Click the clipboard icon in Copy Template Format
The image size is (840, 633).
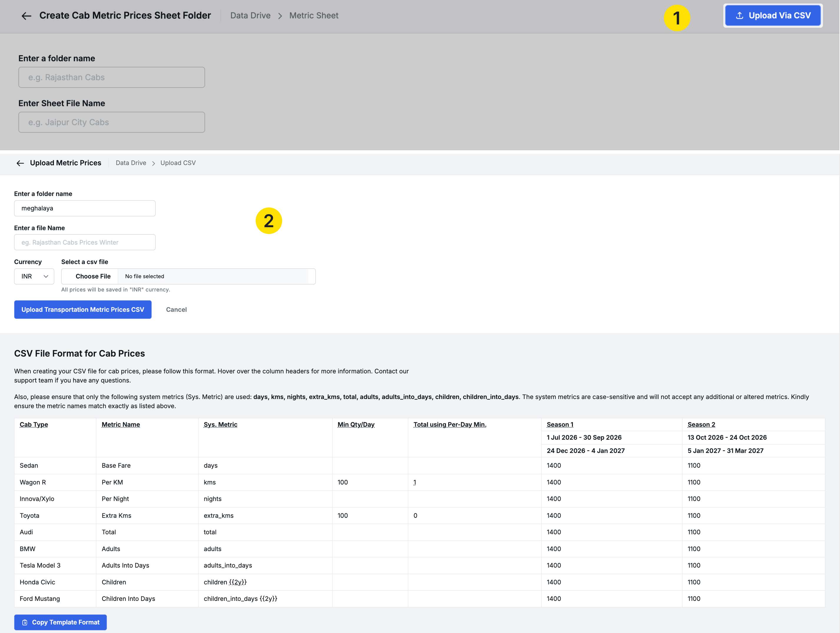coord(25,622)
